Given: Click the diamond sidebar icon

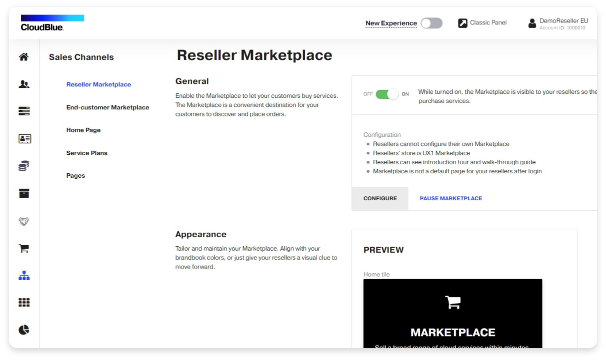Looking at the screenshot, I should (24, 221).
